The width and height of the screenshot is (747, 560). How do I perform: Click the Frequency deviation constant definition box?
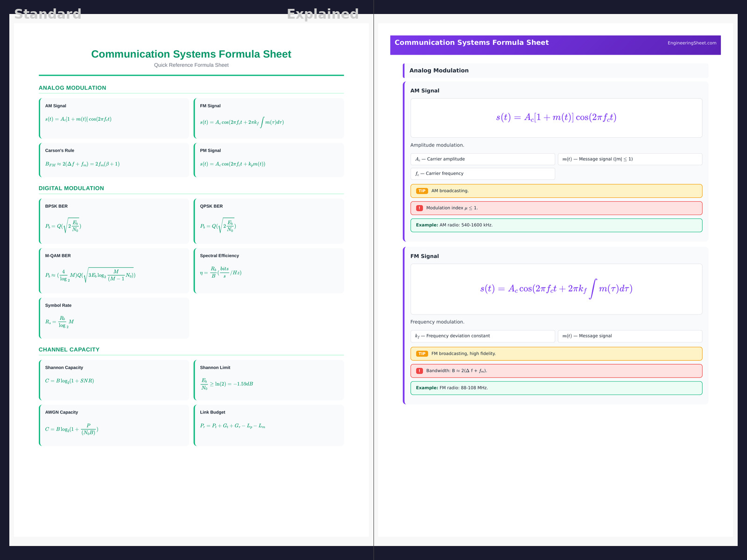tap(482, 336)
